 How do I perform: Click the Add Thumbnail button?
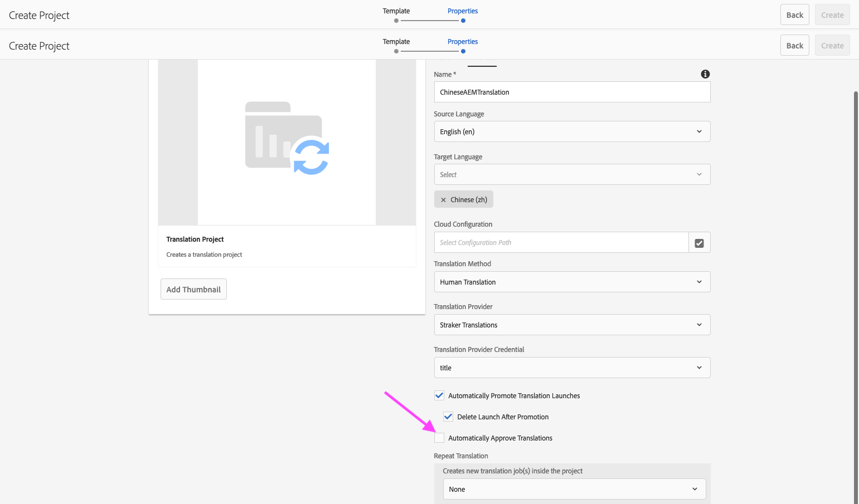(193, 289)
